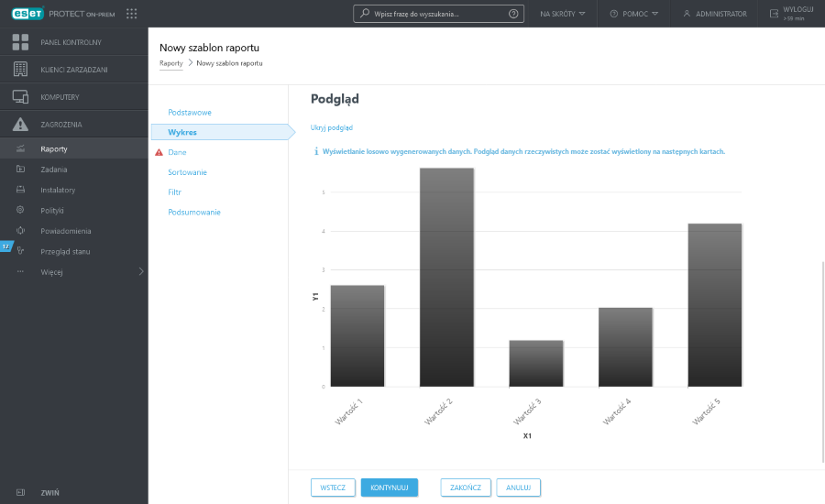Click the Wartość 2 bar in chart
This screenshot has height=504, width=825.
click(446, 278)
